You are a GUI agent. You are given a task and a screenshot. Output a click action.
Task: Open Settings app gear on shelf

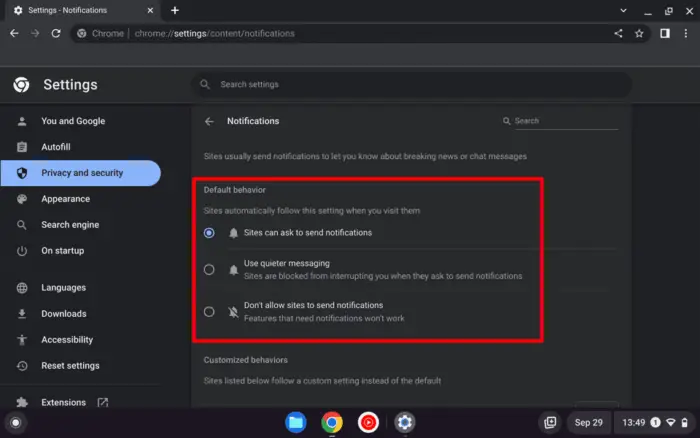[405, 422]
